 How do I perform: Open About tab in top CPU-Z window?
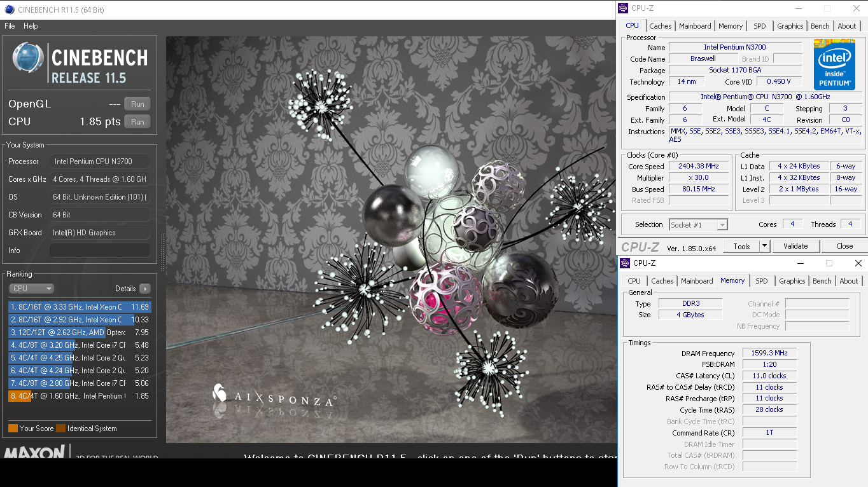click(x=847, y=26)
